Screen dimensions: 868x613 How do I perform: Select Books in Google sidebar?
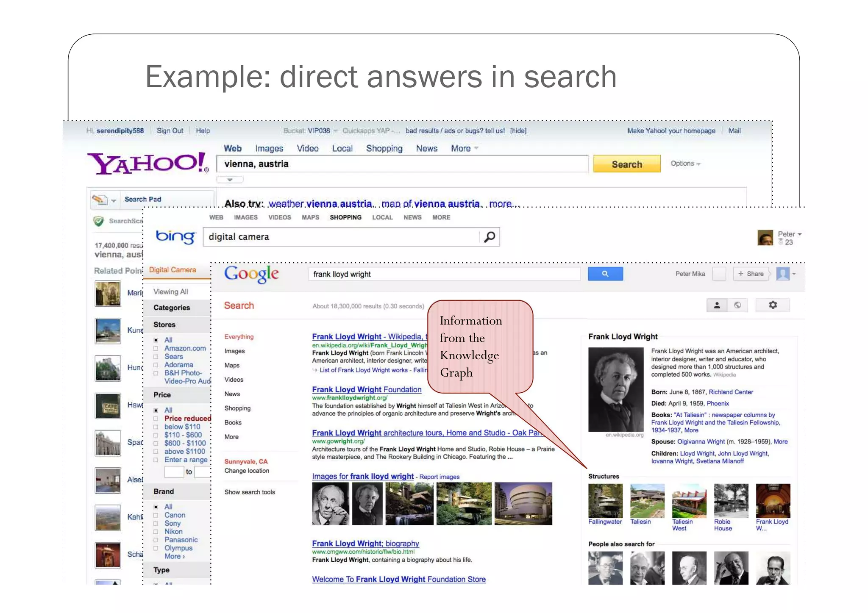(233, 422)
